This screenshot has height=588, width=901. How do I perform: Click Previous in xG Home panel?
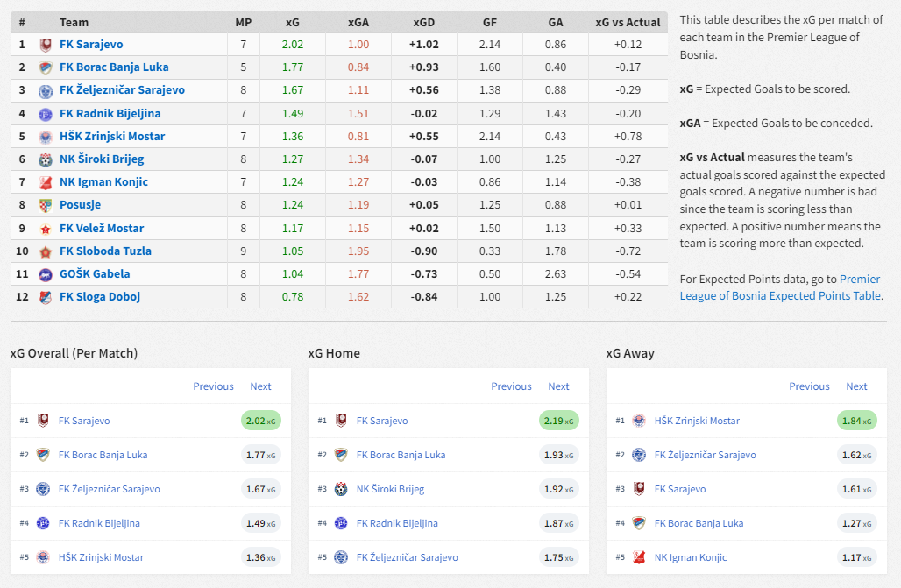pyautogui.click(x=511, y=386)
